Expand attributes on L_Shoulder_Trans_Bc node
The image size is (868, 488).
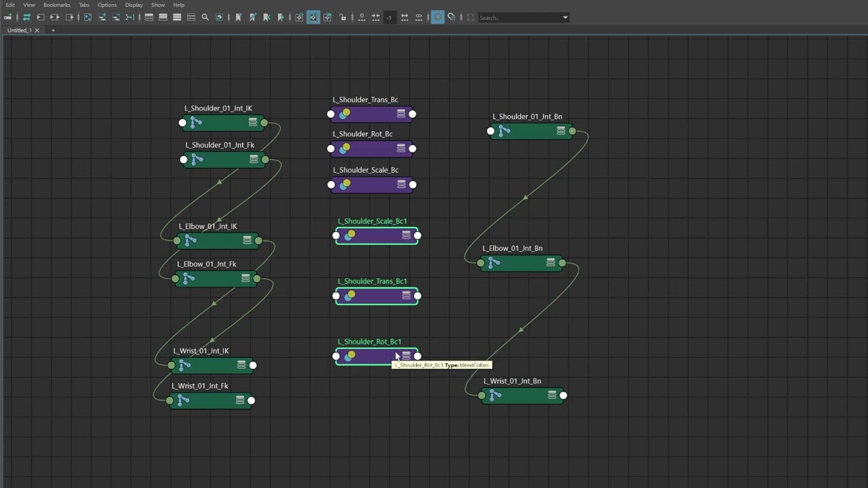tap(401, 114)
